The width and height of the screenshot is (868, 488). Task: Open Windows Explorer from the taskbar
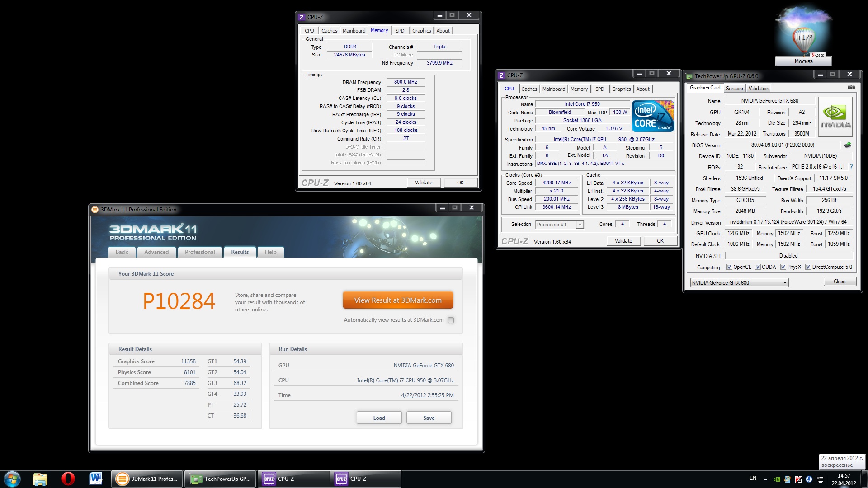point(40,479)
